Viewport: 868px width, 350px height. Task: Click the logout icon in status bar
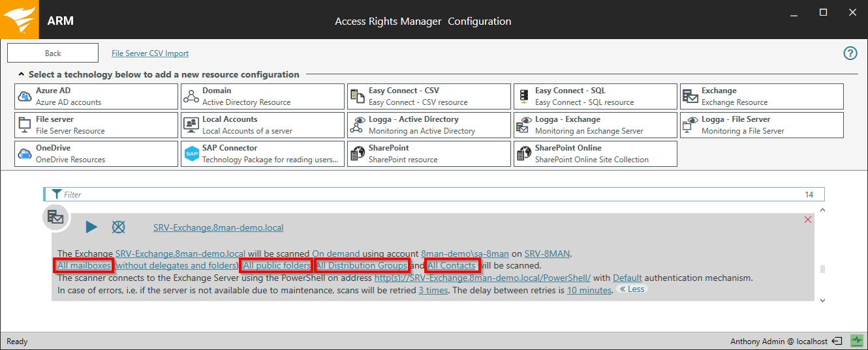point(837,341)
